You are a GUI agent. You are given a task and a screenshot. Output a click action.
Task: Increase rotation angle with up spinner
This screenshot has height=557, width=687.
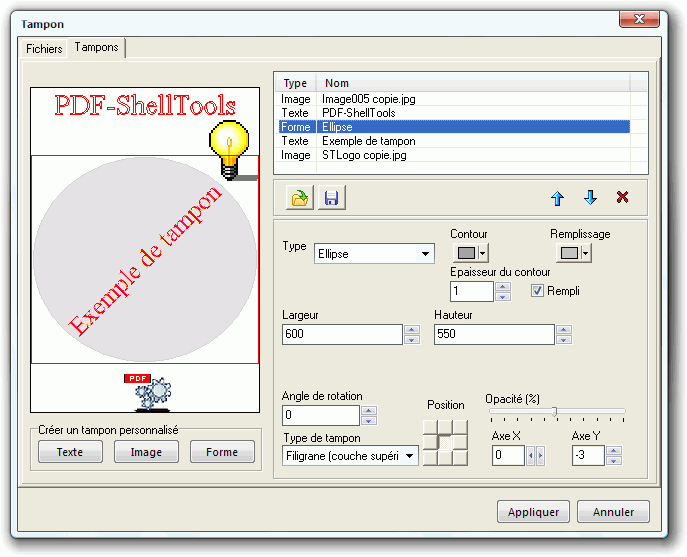point(369,410)
